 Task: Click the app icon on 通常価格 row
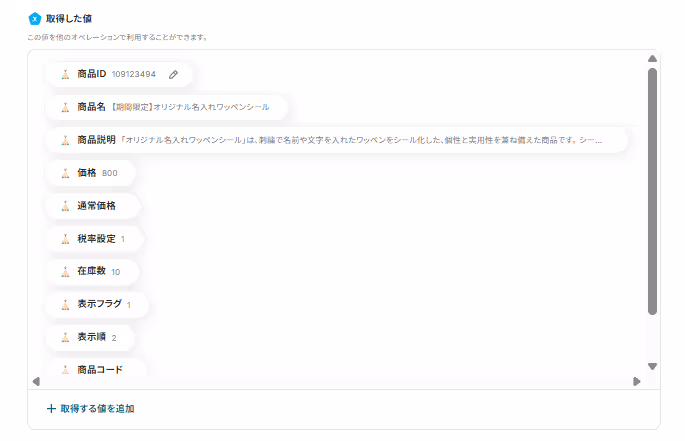(x=65, y=206)
